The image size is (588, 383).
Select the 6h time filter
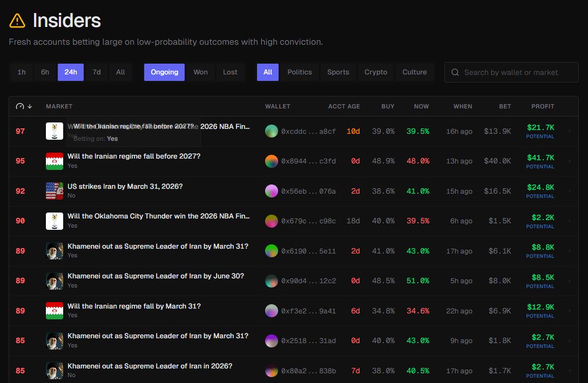point(45,72)
